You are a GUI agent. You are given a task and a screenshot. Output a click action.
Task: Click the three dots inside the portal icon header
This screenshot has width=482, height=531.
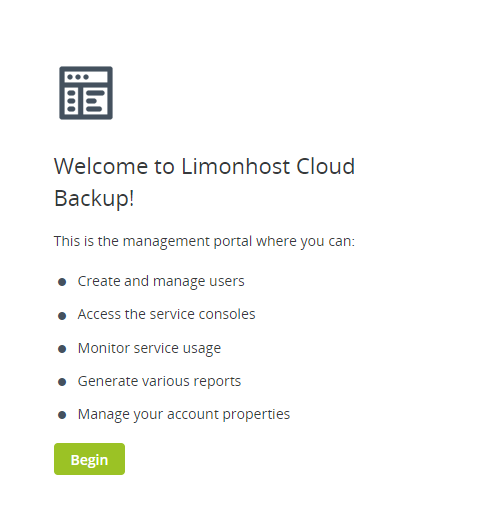tap(78, 77)
